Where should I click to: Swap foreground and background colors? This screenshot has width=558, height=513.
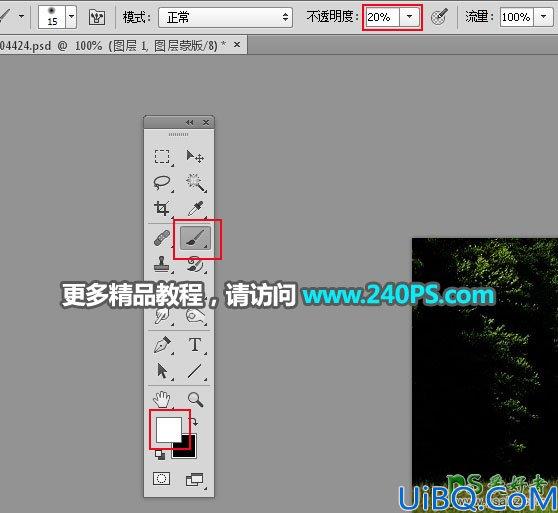[x=195, y=422]
